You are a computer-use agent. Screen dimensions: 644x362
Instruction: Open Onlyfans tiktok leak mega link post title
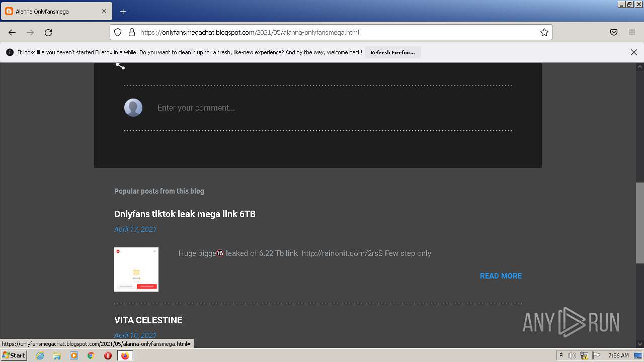point(185,214)
